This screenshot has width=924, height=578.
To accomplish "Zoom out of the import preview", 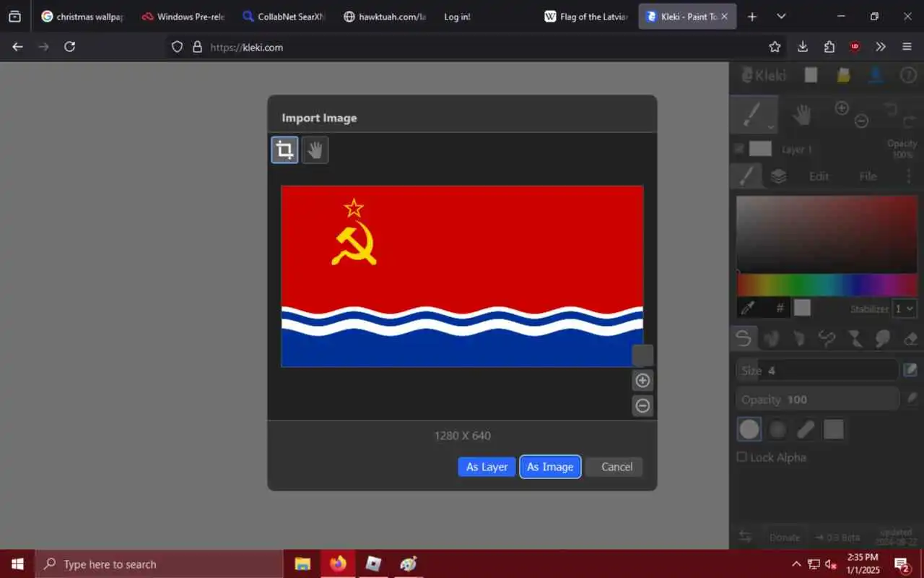I will (642, 405).
